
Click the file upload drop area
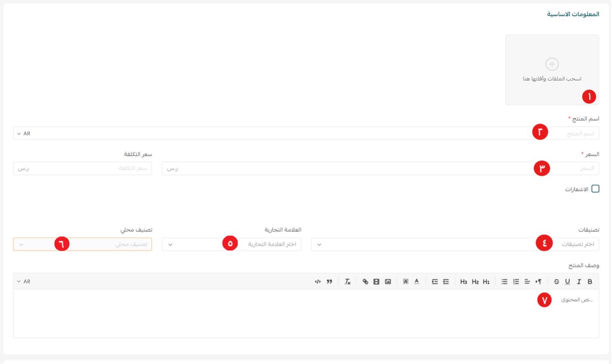[552, 70]
